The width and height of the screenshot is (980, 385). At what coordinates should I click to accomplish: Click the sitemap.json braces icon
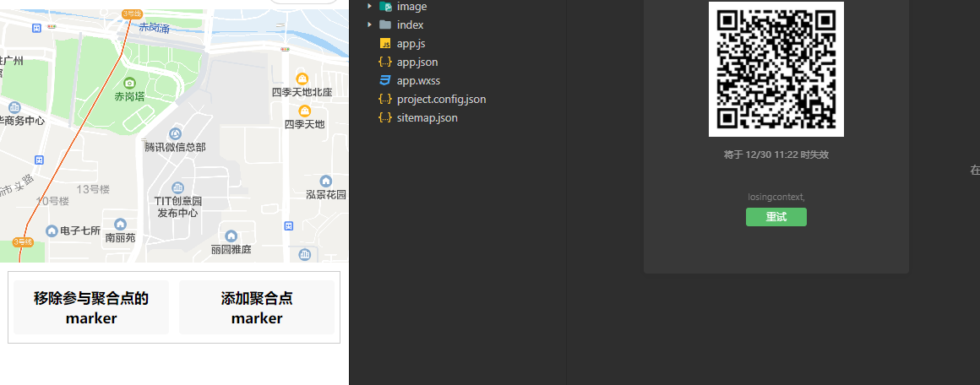[385, 117]
